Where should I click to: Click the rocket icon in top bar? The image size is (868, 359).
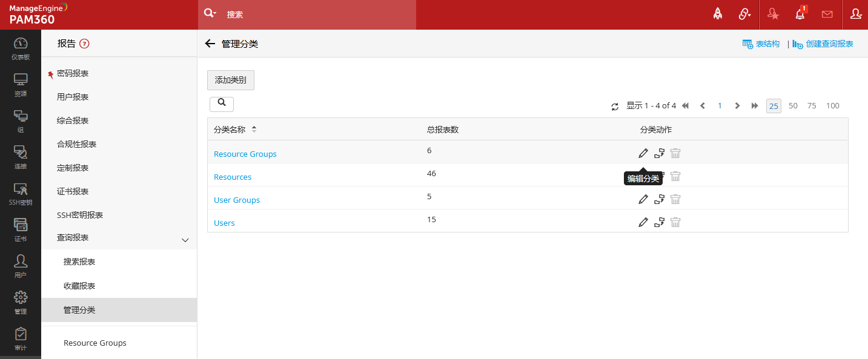point(718,14)
